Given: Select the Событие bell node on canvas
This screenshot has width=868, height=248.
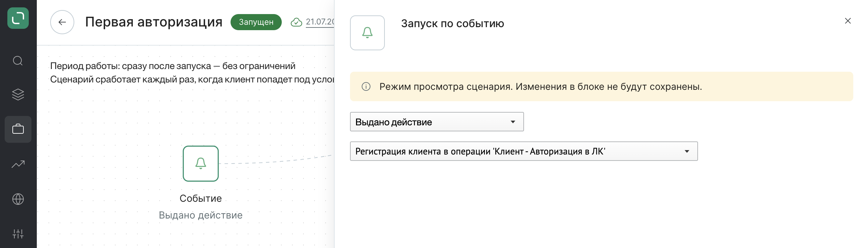Looking at the screenshot, I should (200, 164).
